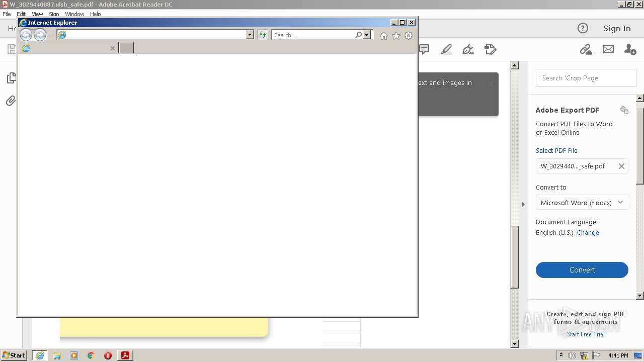The width and height of the screenshot is (644, 362).
Task: Expand the address bar history dropdown
Action: (x=250, y=35)
